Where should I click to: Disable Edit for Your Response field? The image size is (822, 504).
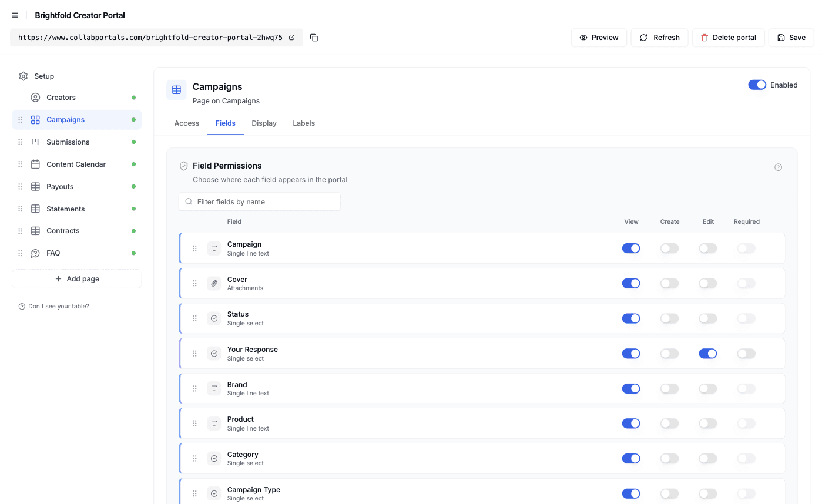tap(708, 354)
